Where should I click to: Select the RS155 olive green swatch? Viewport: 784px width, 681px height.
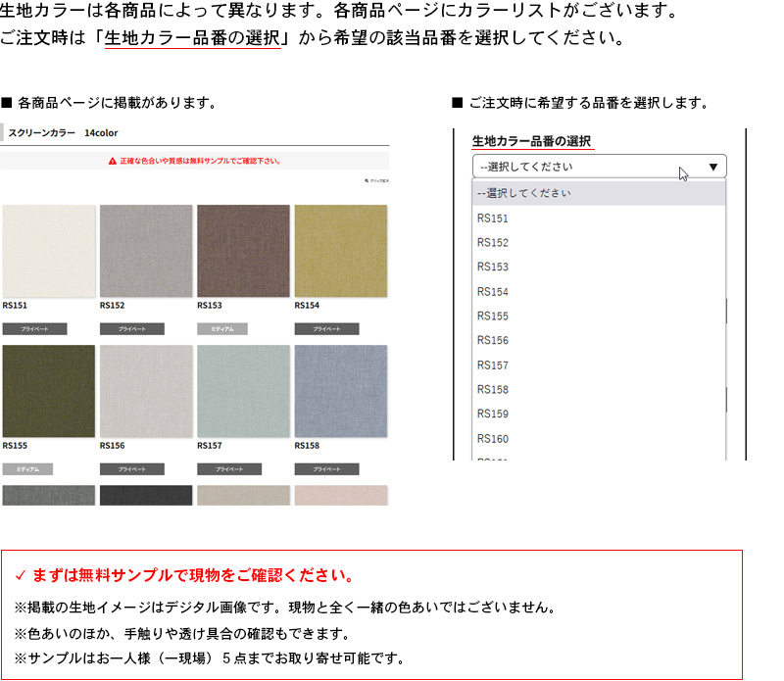49,390
